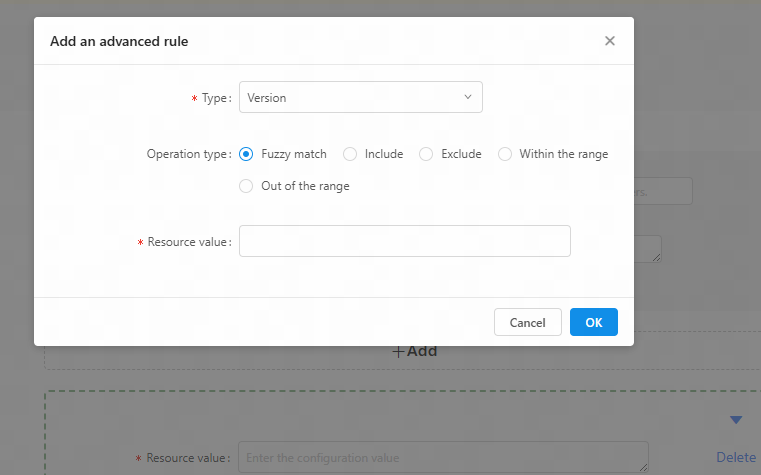The image size is (761, 475).
Task: Choose Out of the range option
Action: (x=247, y=186)
